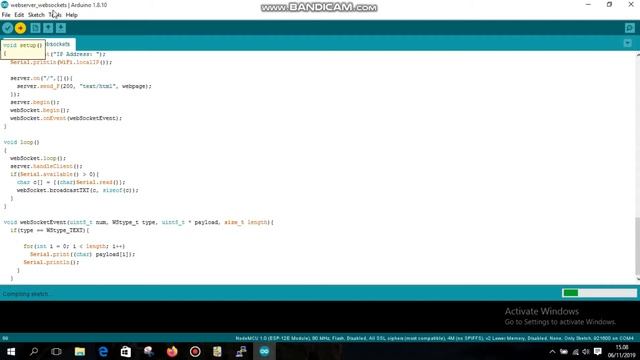Open the Microsoft Store taskbar icon
The height and width of the screenshot is (360, 640).
click(x=126, y=351)
